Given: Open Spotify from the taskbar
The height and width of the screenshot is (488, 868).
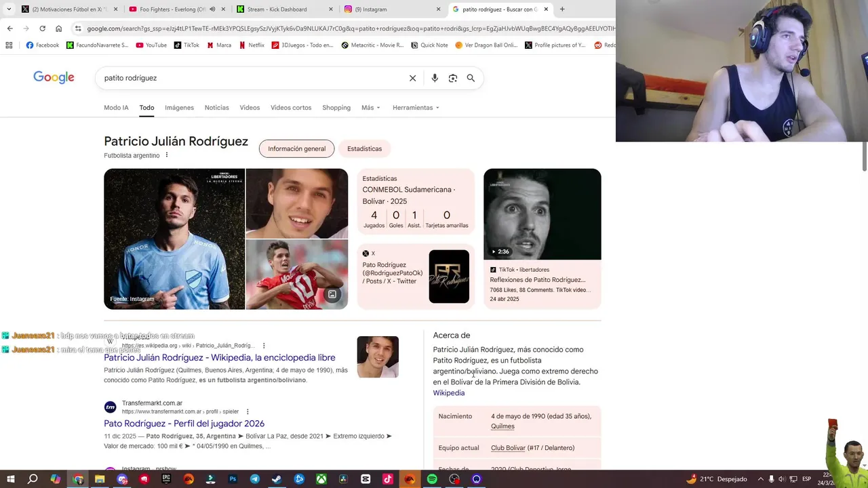Looking at the screenshot, I should point(432,479).
